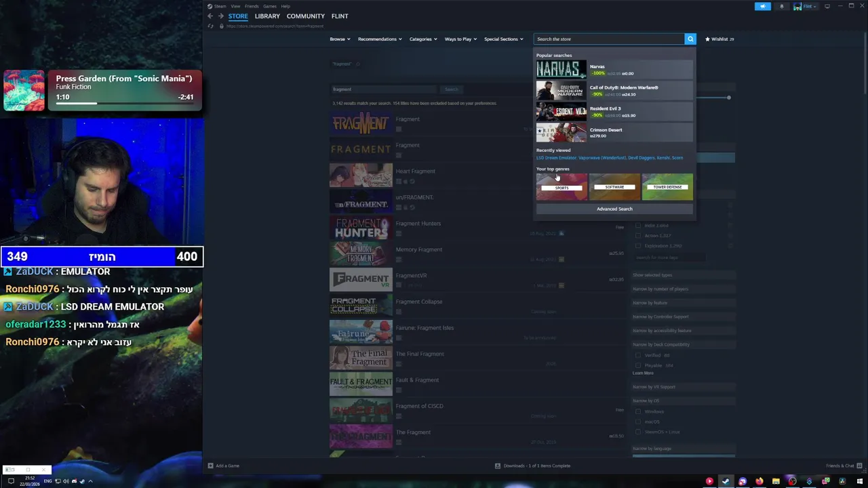The width and height of the screenshot is (868, 488).
Task: Open the Learn More link
Action: 643,373
